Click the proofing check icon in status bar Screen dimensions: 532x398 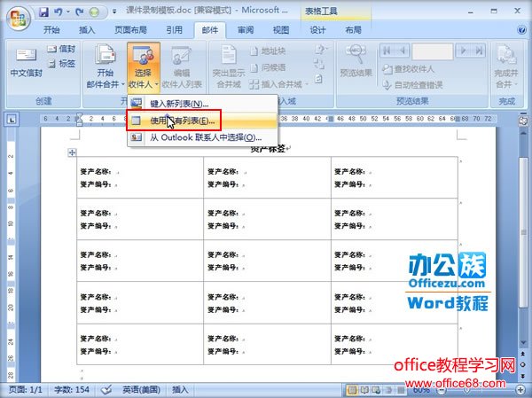point(106,389)
